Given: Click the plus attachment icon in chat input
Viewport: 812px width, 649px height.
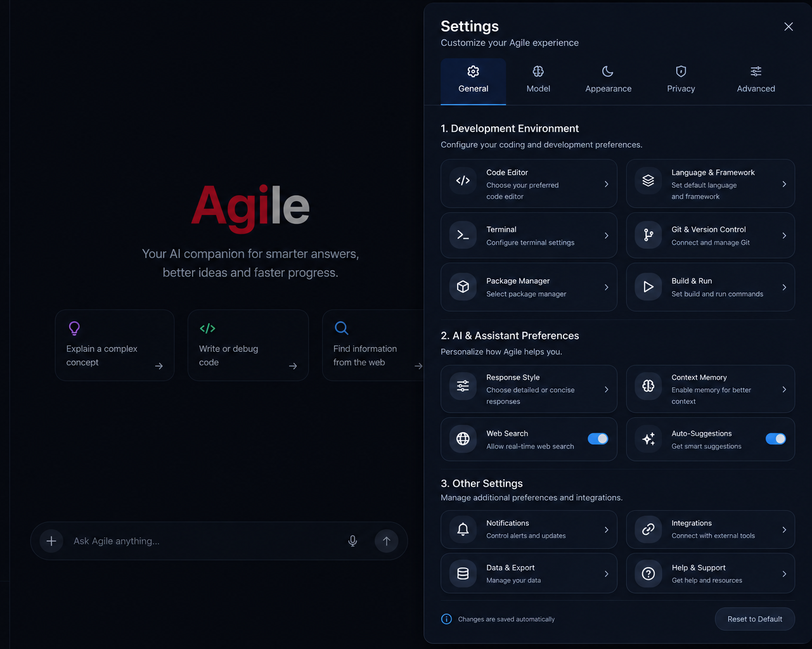Looking at the screenshot, I should click(x=51, y=541).
